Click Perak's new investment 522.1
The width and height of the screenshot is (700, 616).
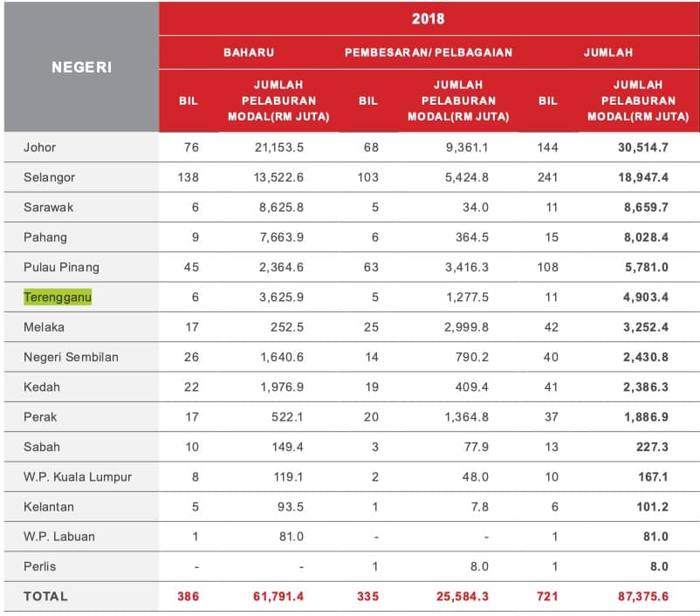(x=287, y=417)
